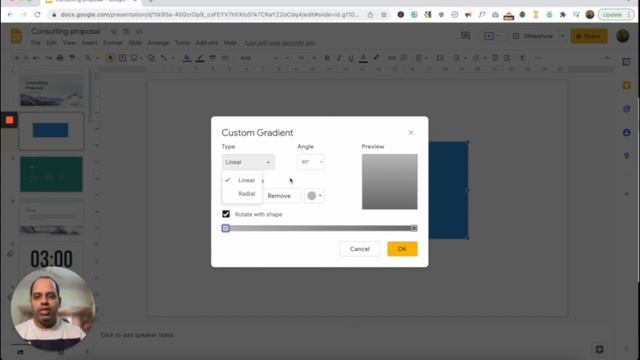Image resolution: width=640 pixels, height=360 pixels.
Task: Star the Consulting proposal document
Action: pos(114,31)
